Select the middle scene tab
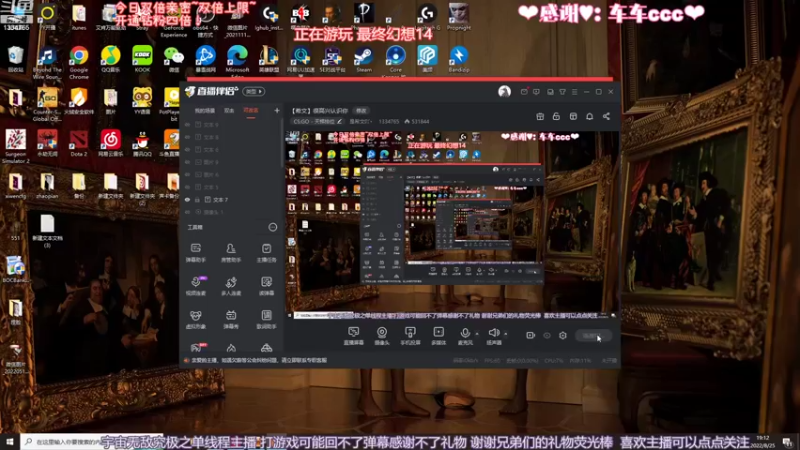The height and width of the screenshot is (450, 800). [x=229, y=111]
